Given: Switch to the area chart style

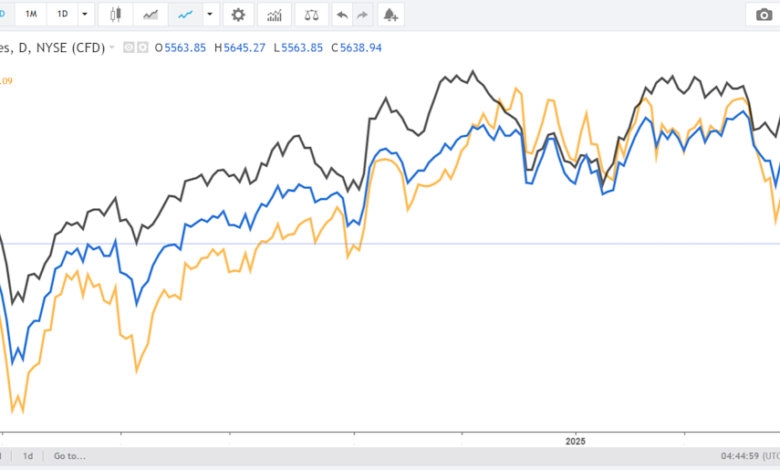Looking at the screenshot, I should (x=150, y=14).
